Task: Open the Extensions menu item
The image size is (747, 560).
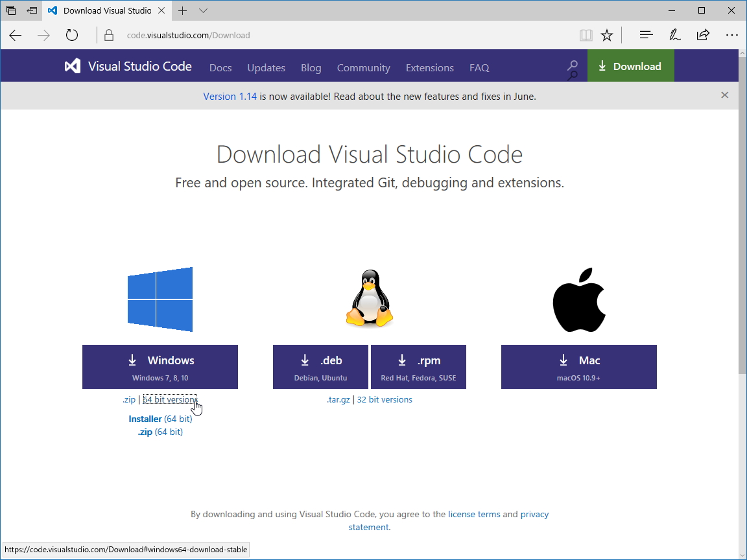Action: point(429,67)
